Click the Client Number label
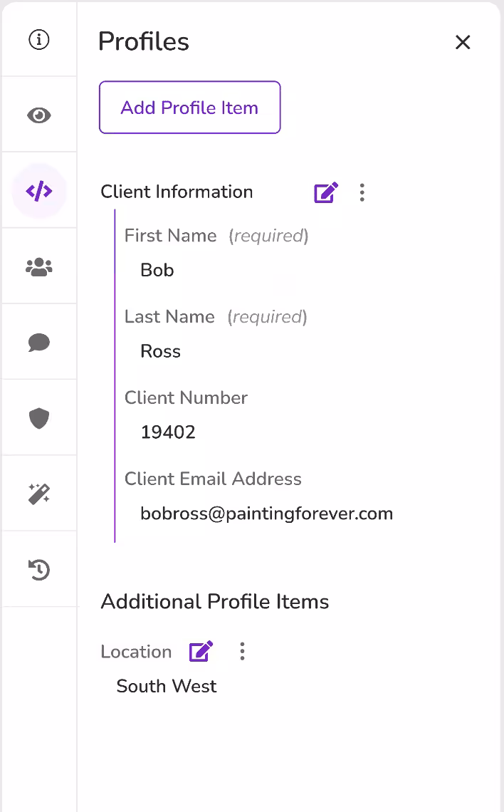The image size is (504, 812). (x=186, y=397)
